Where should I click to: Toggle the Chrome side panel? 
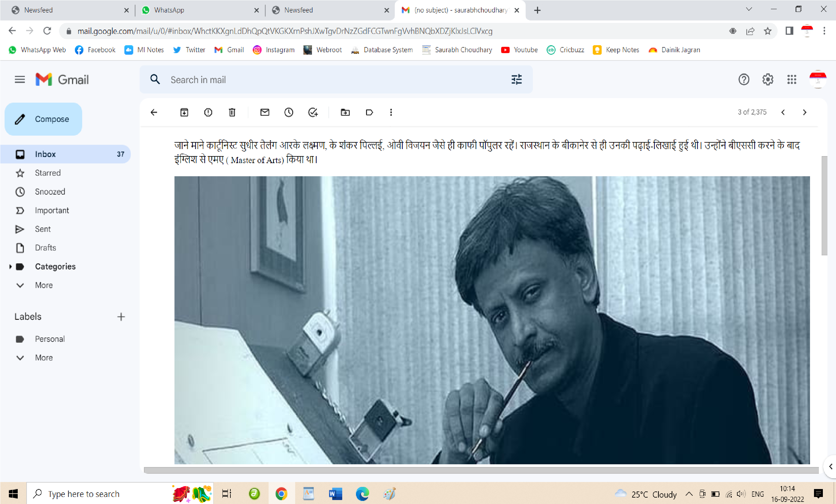(789, 31)
